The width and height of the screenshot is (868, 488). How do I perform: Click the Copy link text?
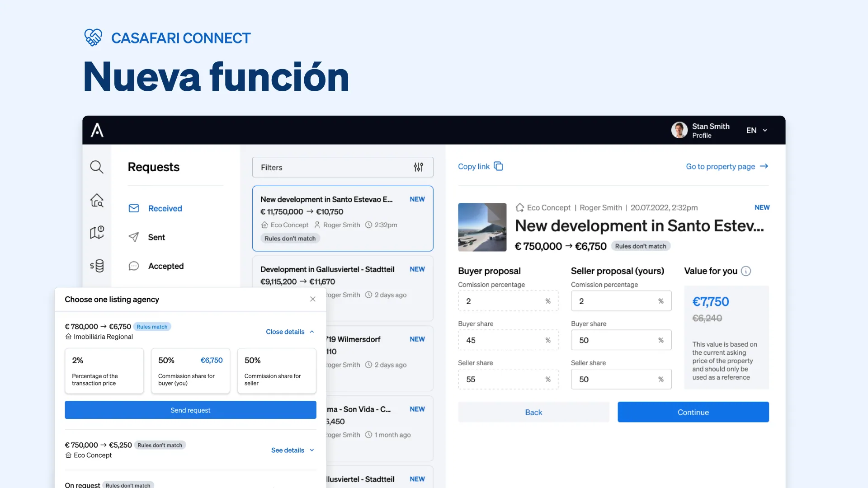tap(473, 166)
